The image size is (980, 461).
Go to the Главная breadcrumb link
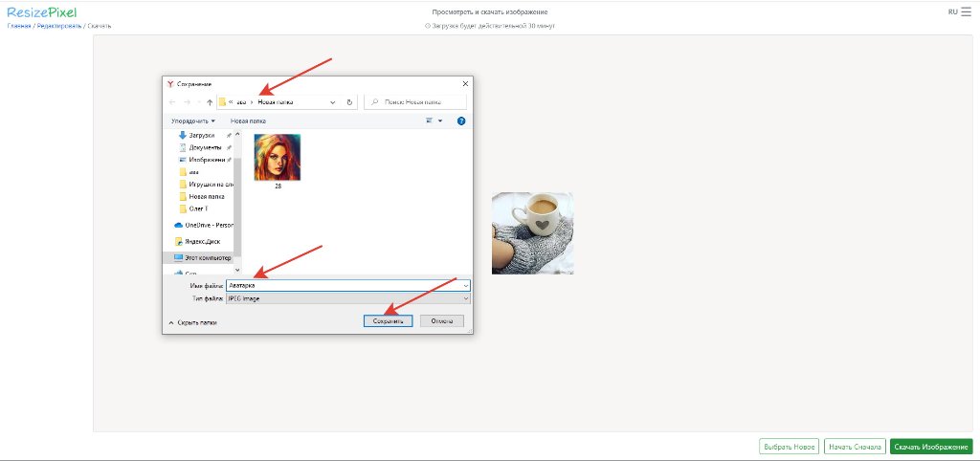point(19,26)
